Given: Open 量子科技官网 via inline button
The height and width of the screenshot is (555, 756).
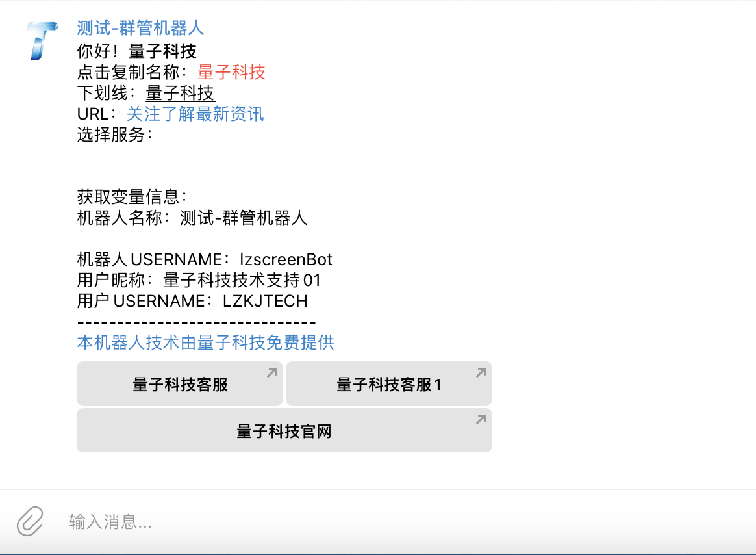Looking at the screenshot, I should [284, 430].
